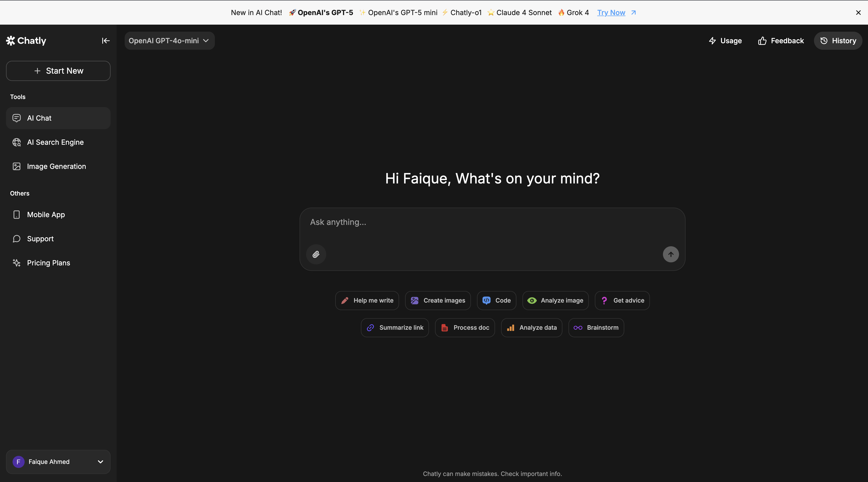The height and width of the screenshot is (482, 868).
Task: Click the Feedback thumbs-up button
Action: (780, 41)
